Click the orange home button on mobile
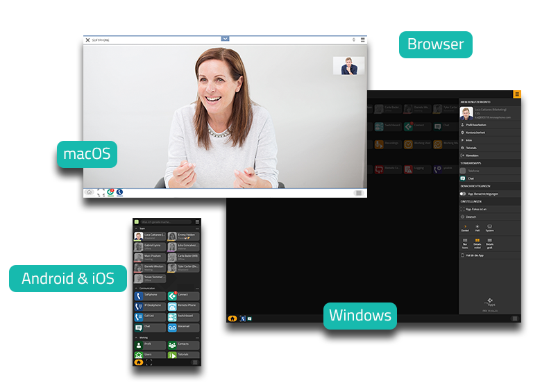 (x=138, y=362)
